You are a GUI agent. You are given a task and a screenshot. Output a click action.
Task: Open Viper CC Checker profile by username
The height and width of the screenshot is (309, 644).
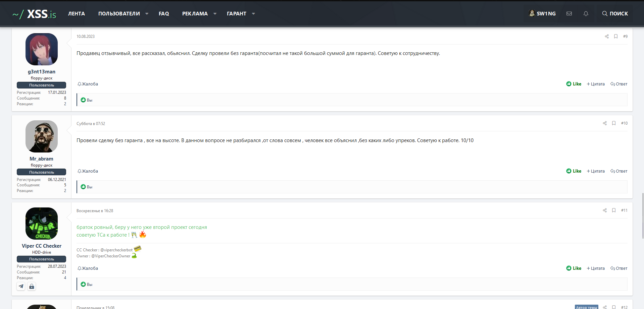pos(42,246)
